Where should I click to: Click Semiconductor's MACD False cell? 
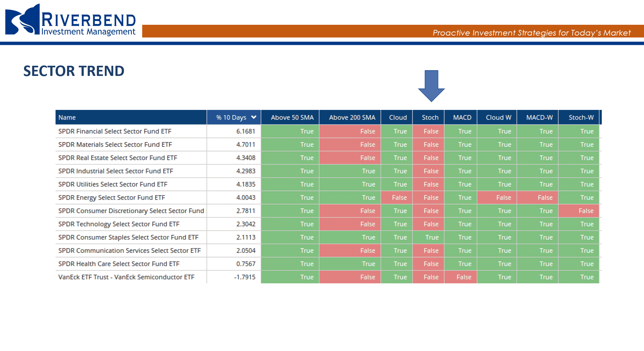[x=461, y=277]
